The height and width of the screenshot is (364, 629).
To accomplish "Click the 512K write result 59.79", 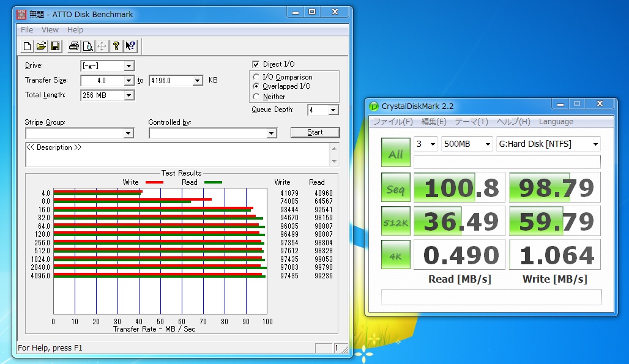I will [555, 221].
